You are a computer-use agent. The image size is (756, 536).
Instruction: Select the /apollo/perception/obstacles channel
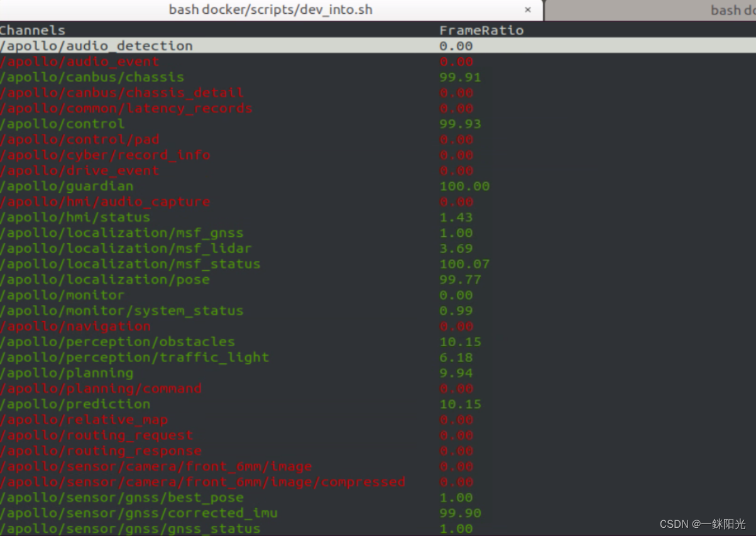118,342
